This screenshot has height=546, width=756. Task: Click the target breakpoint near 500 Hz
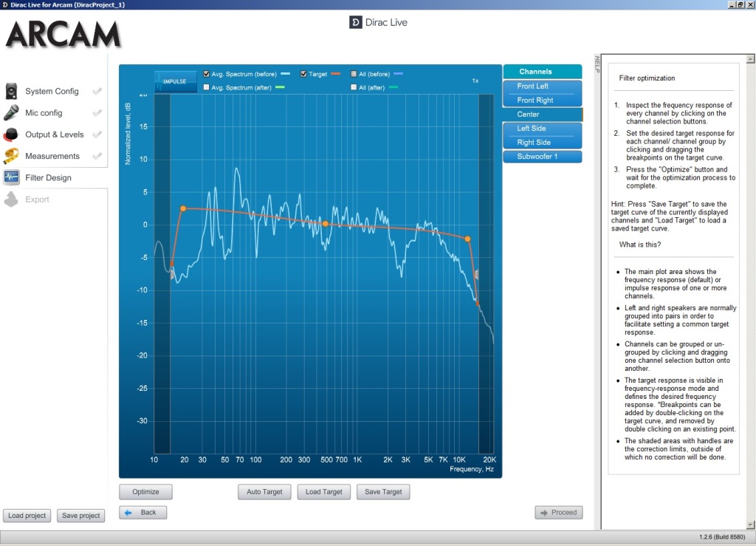[325, 224]
